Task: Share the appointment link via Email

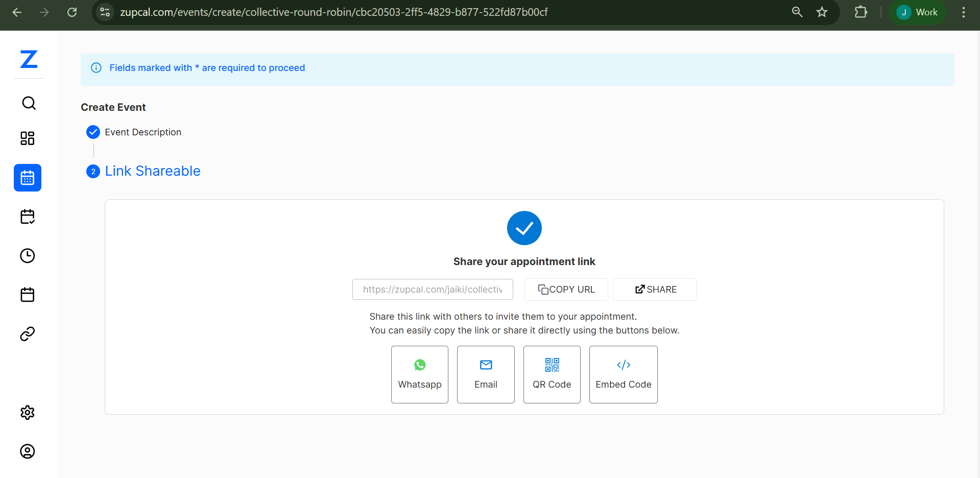Action: 485,374
